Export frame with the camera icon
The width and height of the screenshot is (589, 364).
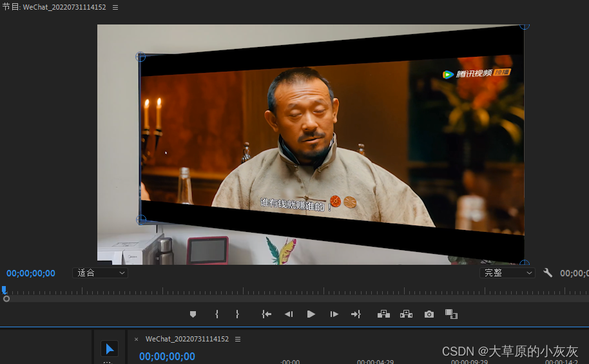click(429, 314)
